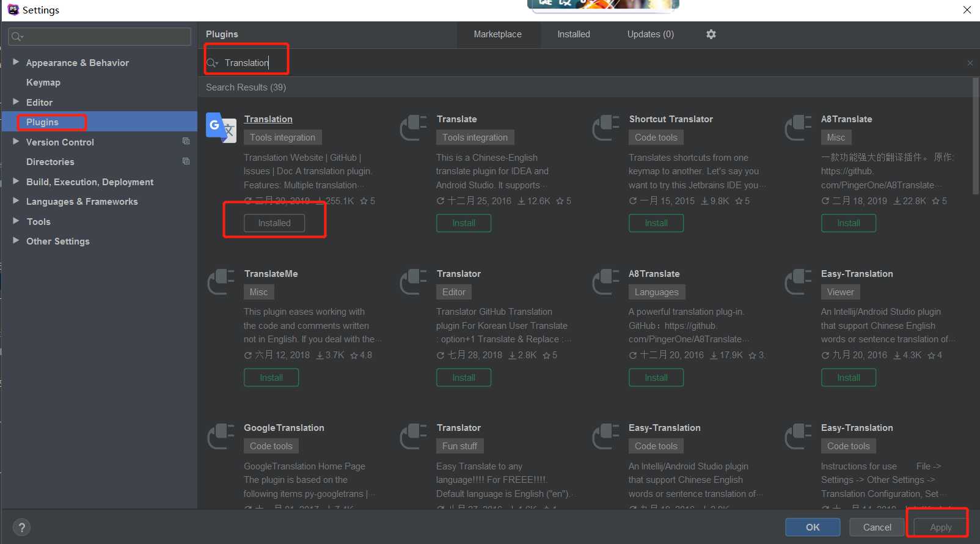980x544 pixels.
Task: Click the Search Results (39) header
Action: pos(246,87)
